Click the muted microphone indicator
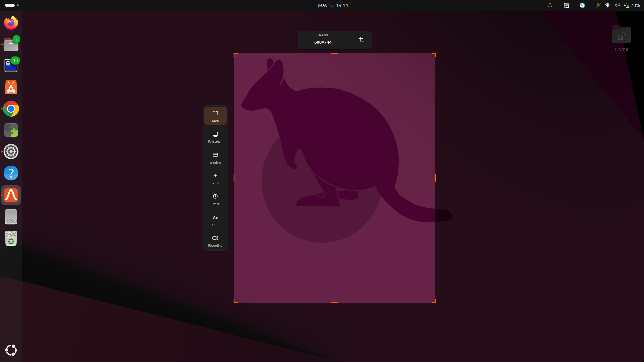 click(x=598, y=5)
